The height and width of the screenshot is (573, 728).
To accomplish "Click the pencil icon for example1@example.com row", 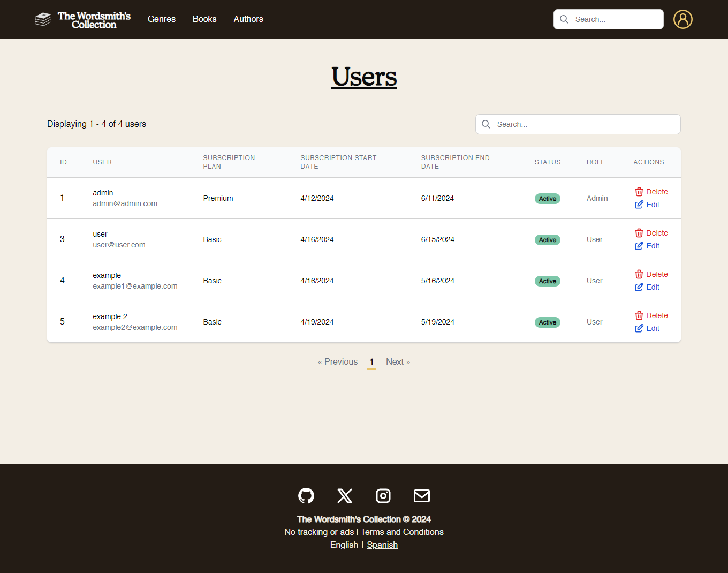I will pos(639,287).
